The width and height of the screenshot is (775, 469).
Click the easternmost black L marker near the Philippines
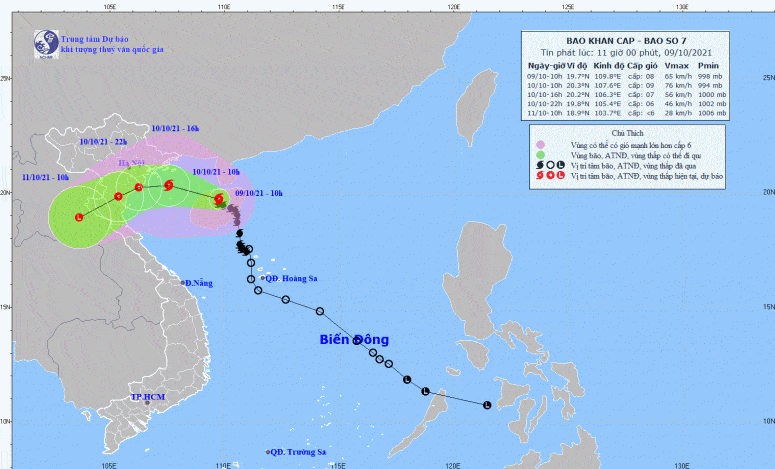pyautogui.click(x=487, y=405)
